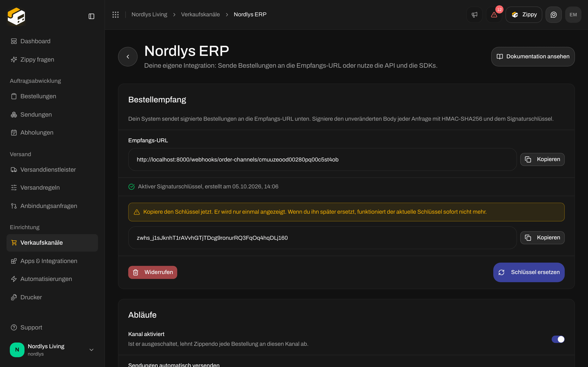The height and width of the screenshot is (367, 588).
Task: Click the Verkaufskanäle breadcrumb
Action: [200, 14]
